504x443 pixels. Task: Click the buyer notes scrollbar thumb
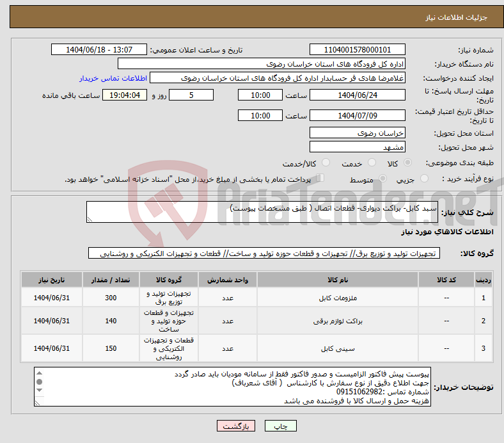pos(39,382)
